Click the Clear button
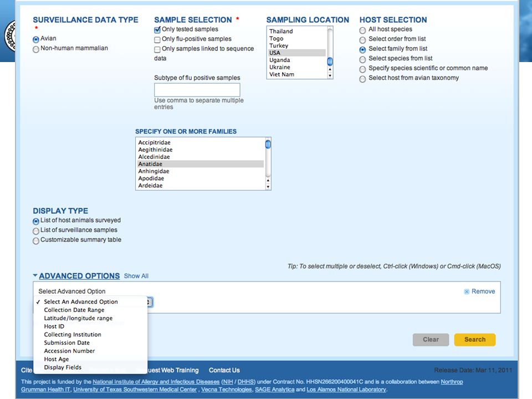This screenshot has height=399, width=532. coord(431,340)
